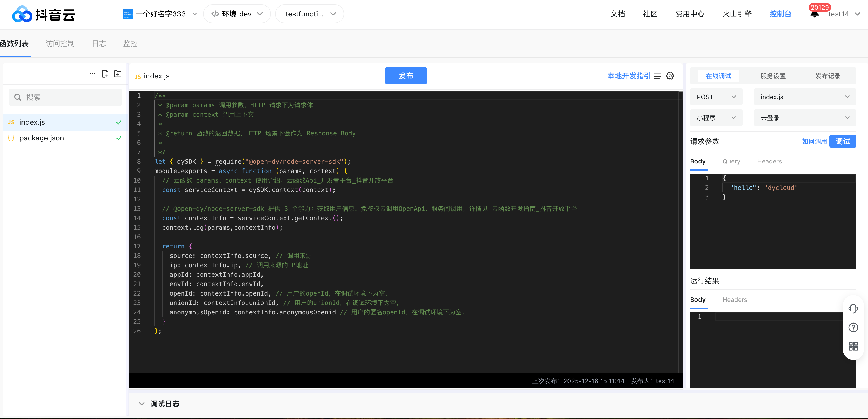868x419 pixels.
Task: Open editor settings gear icon
Action: point(670,76)
